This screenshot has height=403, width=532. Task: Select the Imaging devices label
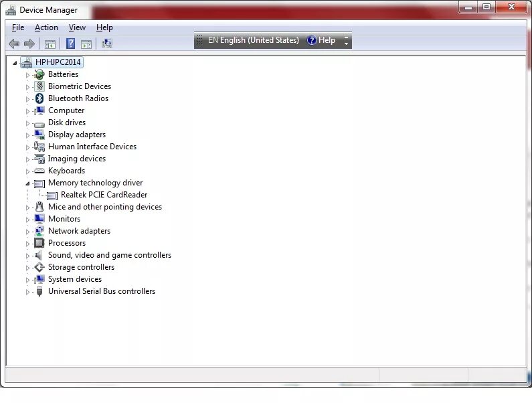[77, 159]
